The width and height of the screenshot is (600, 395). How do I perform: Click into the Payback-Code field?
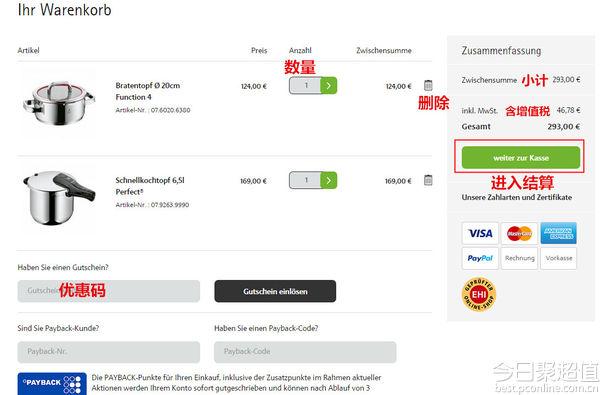[x=305, y=352]
